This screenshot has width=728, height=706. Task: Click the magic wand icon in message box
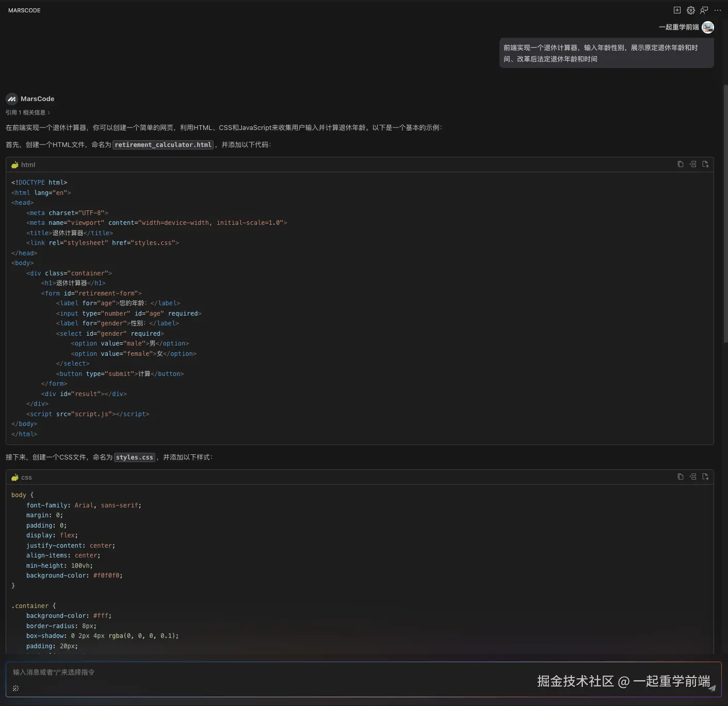15,688
